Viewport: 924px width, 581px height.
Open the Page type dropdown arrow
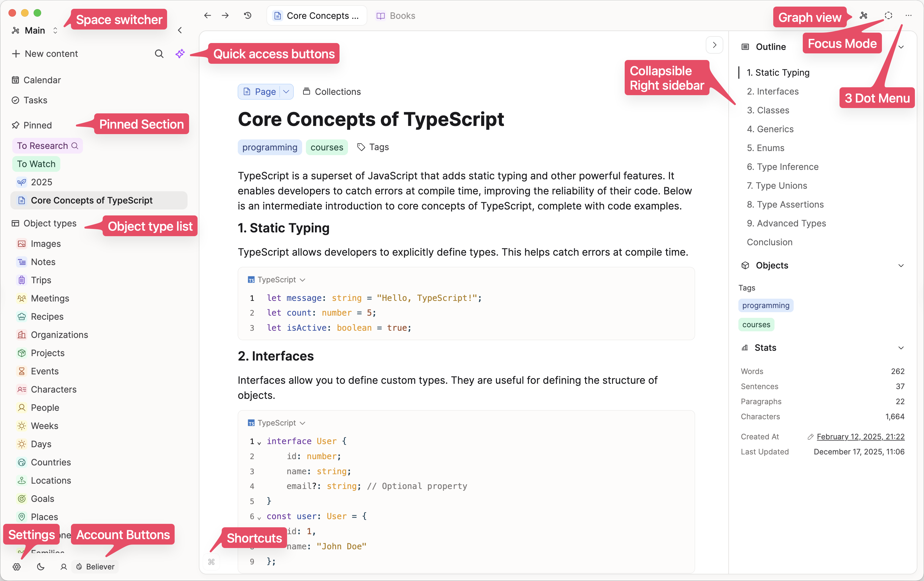tap(286, 92)
